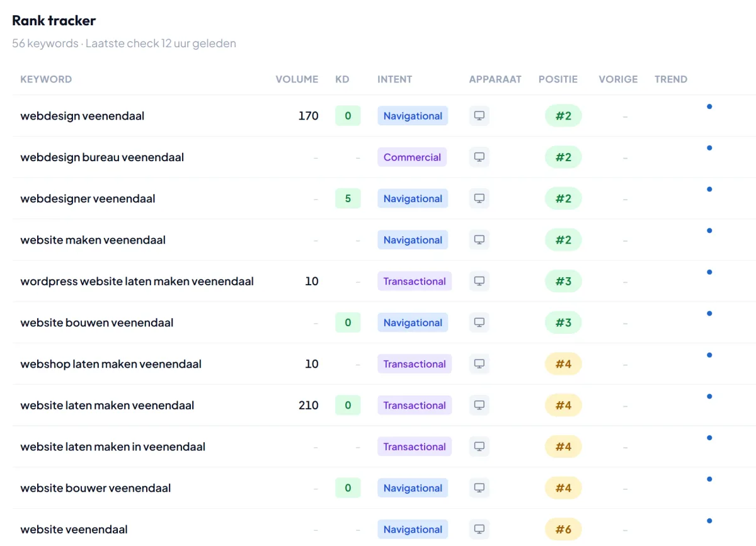Select keyword website bouwer veenendaal

coord(96,488)
